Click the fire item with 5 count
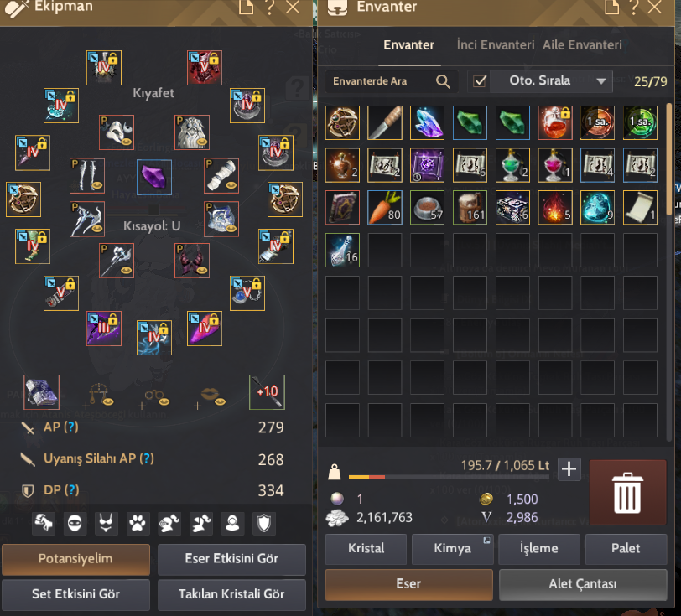Viewport: 681px width, 616px height. 554,208
